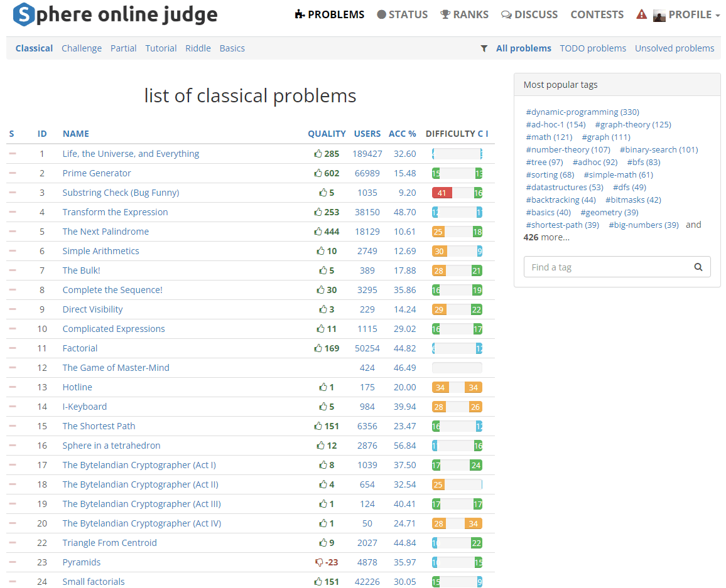726x588 pixels.
Task: Open the #binary-search (101) tag
Action: coord(659,149)
